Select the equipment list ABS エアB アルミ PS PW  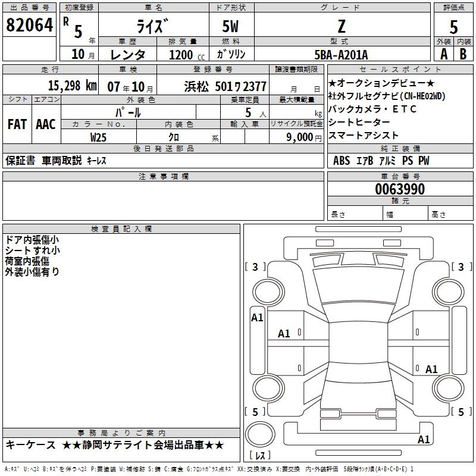(381, 161)
